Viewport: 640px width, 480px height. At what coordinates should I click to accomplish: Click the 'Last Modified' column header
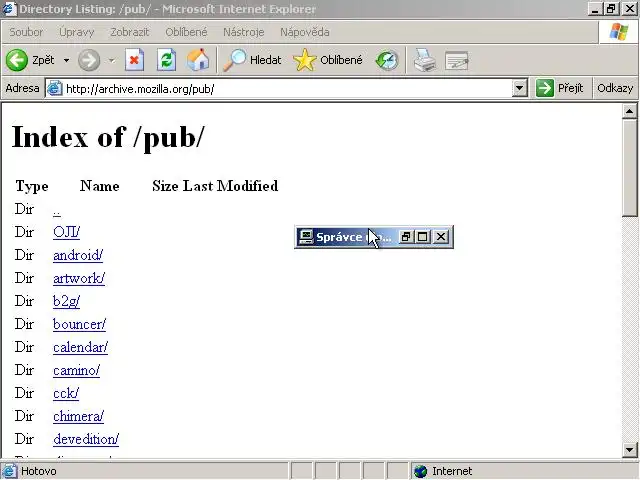230,186
